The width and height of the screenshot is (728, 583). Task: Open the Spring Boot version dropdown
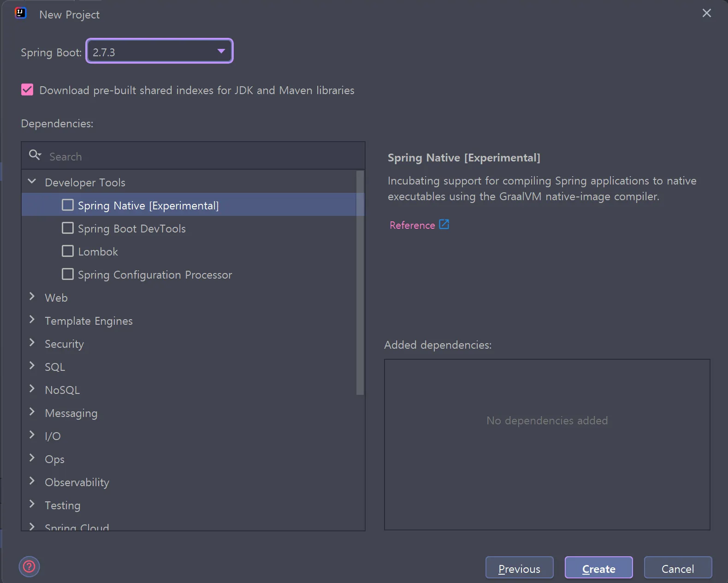coord(160,51)
